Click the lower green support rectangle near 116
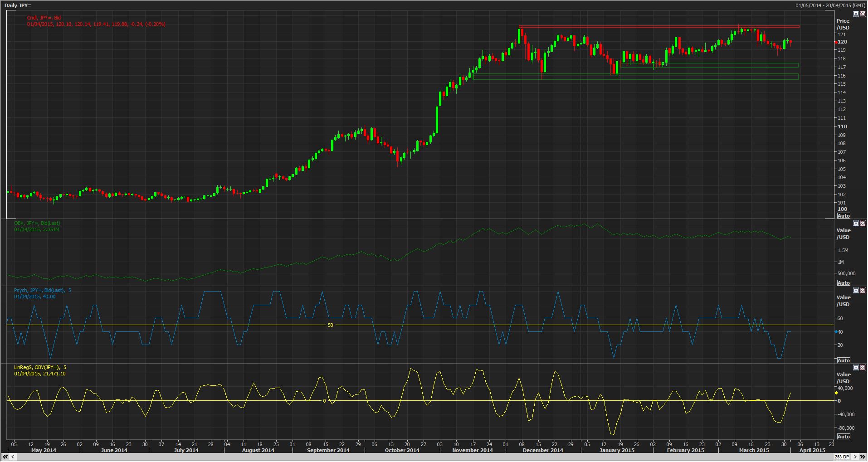Viewport: 868px width, 462px height. point(635,77)
